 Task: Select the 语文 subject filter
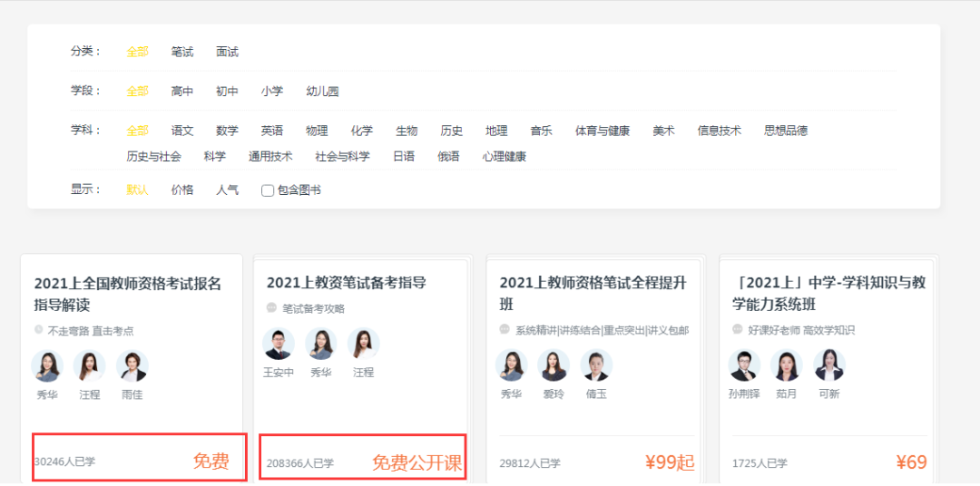tap(181, 131)
